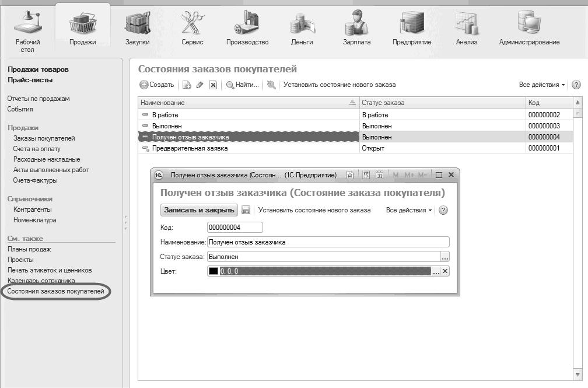588x388 pixels.
Task: Go to the Предприятие section
Action: (412, 28)
